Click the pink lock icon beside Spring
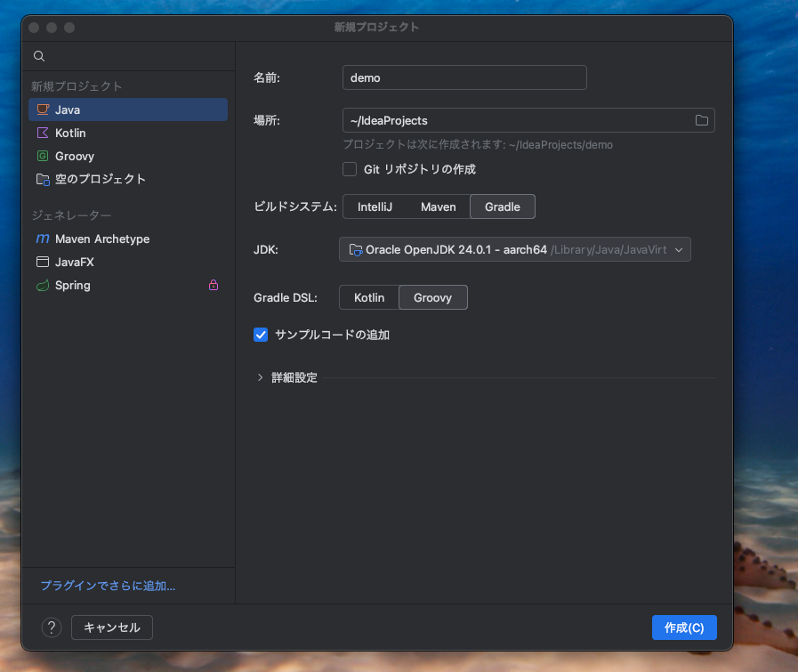The height and width of the screenshot is (672, 798). click(214, 285)
